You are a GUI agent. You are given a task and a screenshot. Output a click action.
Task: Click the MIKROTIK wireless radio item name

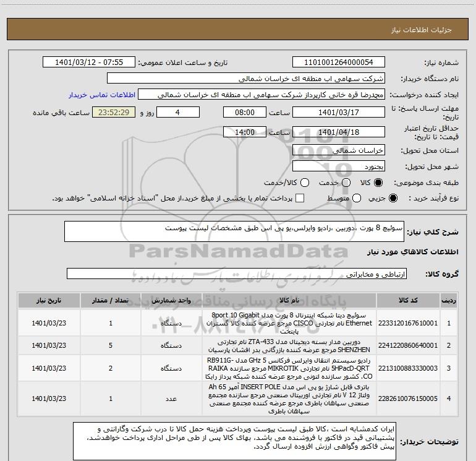click(x=289, y=368)
